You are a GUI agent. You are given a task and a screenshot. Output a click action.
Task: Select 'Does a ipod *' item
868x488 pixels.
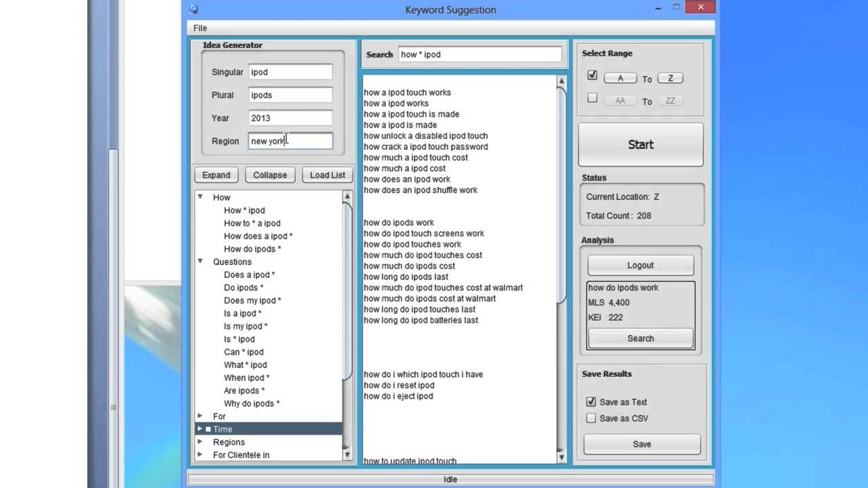coord(249,274)
